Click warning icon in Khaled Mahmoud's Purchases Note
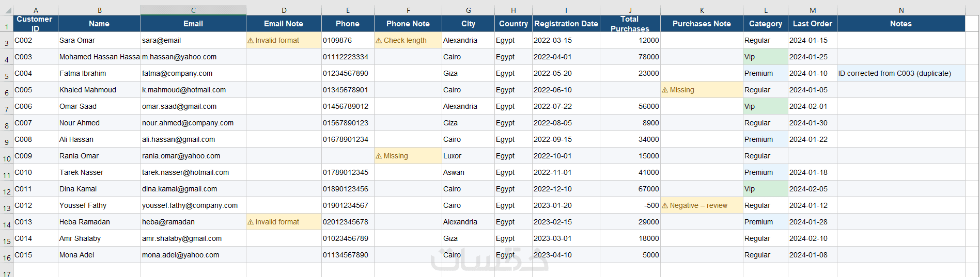The height and width of the screenshot is (277, 980). click(665, 90)
